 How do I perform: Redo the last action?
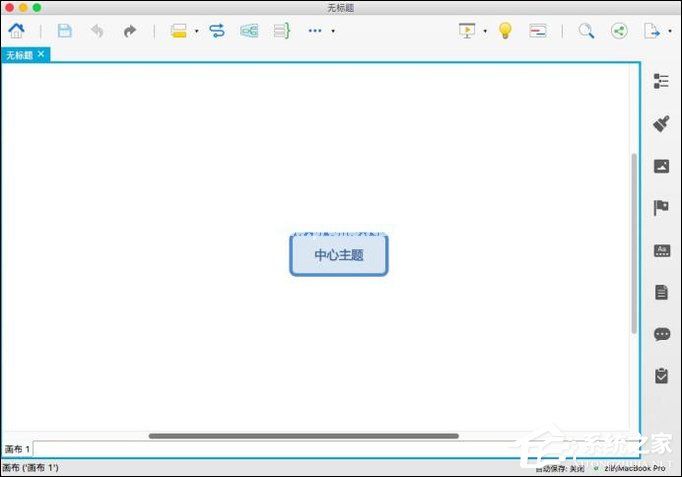pyautogui.click(x=129, y=31)
